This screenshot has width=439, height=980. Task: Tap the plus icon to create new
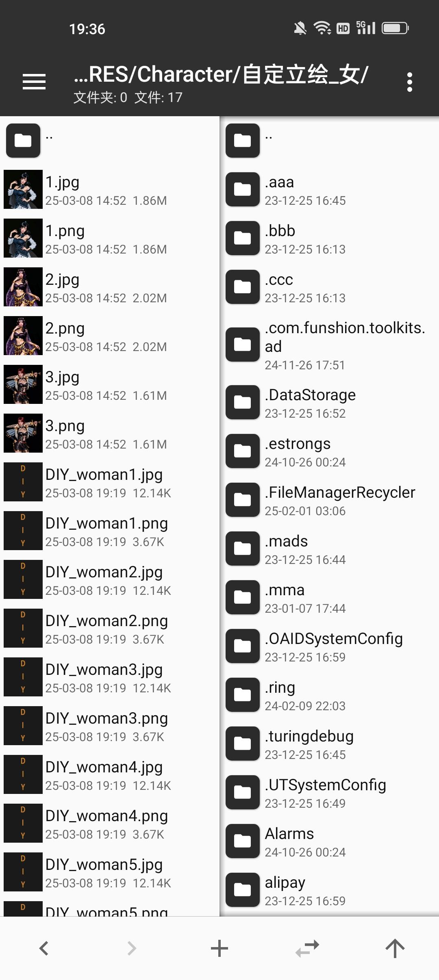click(x=219, y=948)
